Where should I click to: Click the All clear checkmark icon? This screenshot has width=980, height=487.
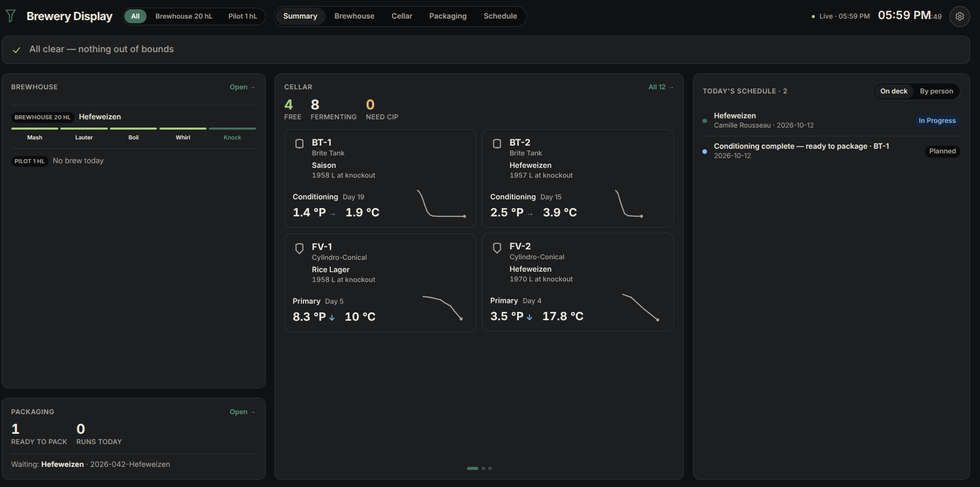click(x=17, y=50)
